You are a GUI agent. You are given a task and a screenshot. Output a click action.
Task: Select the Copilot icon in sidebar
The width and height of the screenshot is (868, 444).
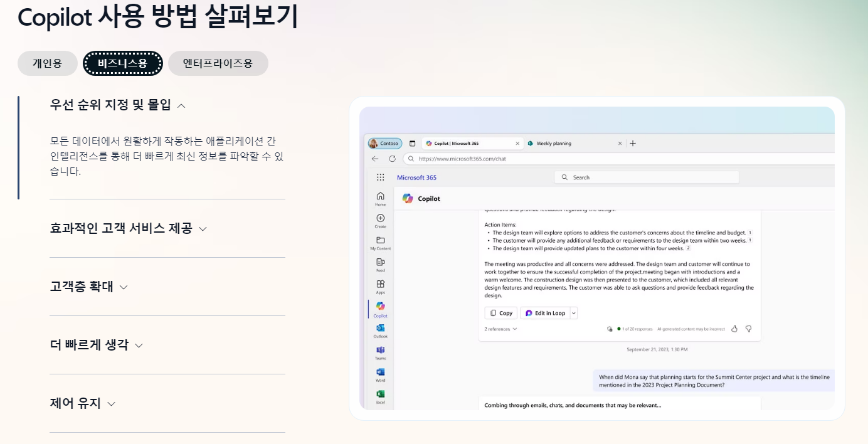click(381, 309)
